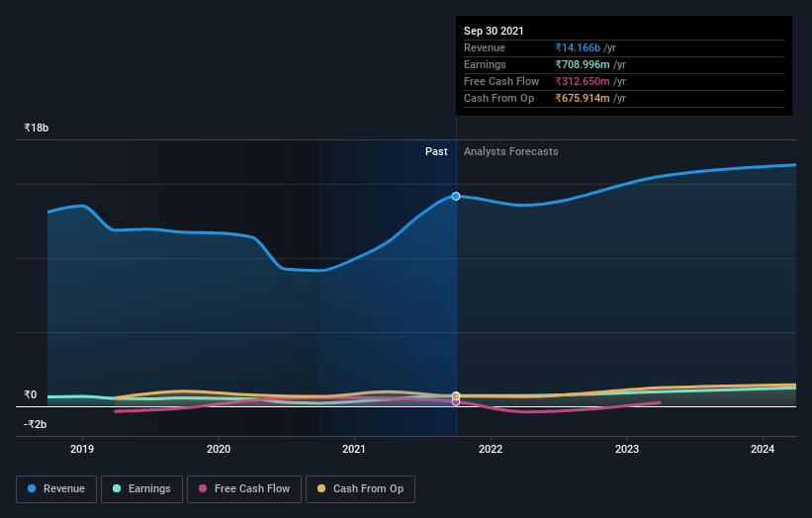
Task: Toggle the Earnings legend series
Action: [x=141, y=489]
